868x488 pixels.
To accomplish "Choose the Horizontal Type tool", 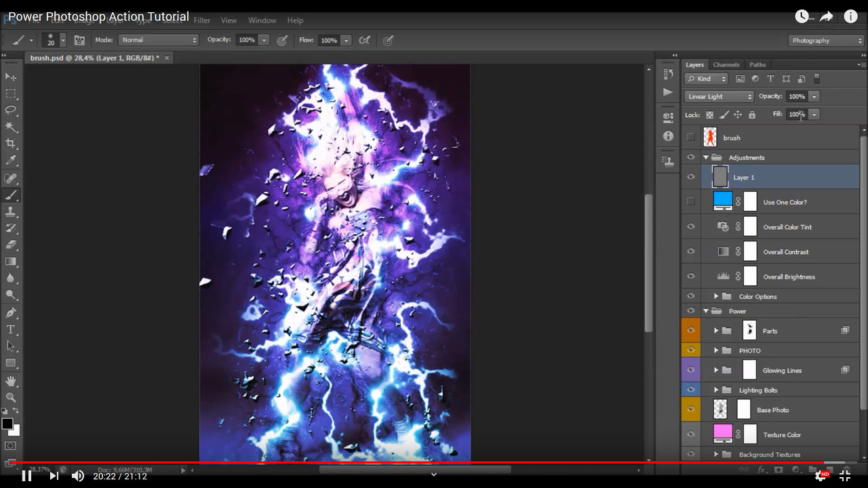I will pyautogui.click(x=11, y=330).
